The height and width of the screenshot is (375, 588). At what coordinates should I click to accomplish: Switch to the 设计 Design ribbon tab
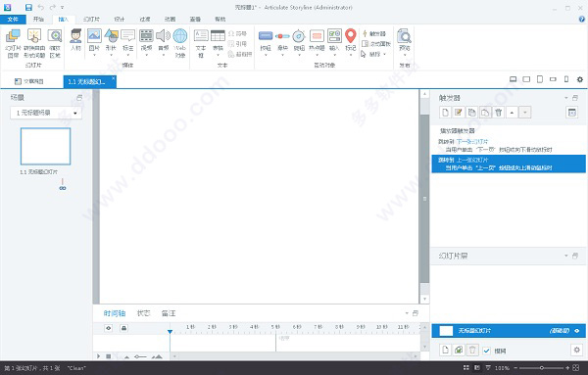pyautogui.click(x=120, y=20)
